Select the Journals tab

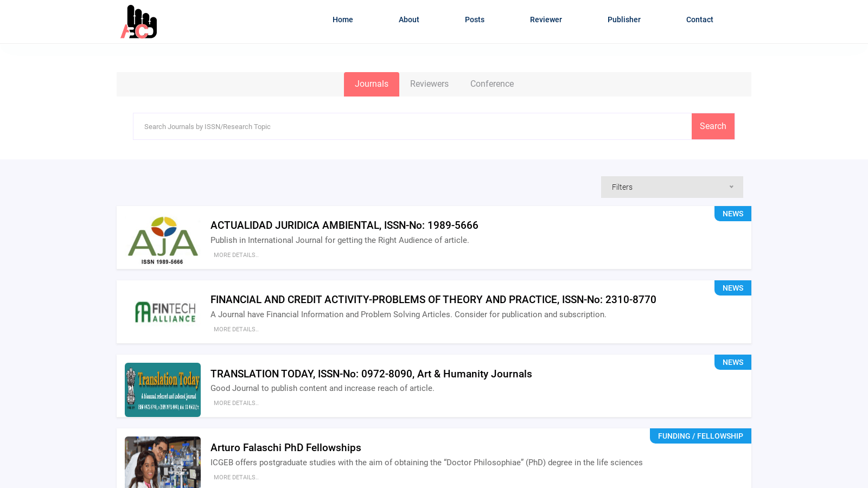371,84
